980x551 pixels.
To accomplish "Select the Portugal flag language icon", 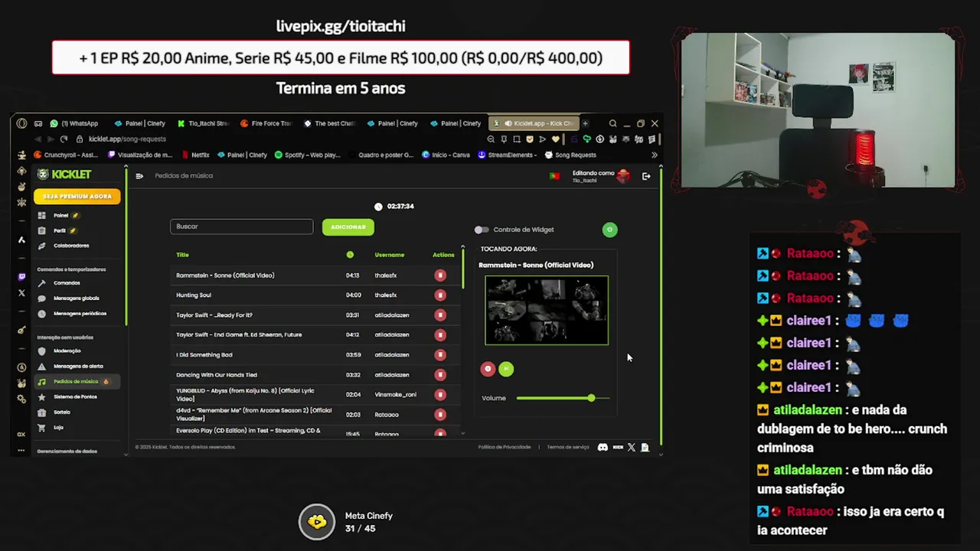I will click(x=554, y=176).
